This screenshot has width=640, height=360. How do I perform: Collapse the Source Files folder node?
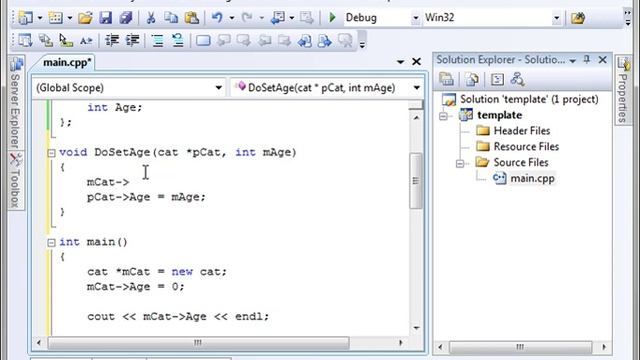point(460,164)
